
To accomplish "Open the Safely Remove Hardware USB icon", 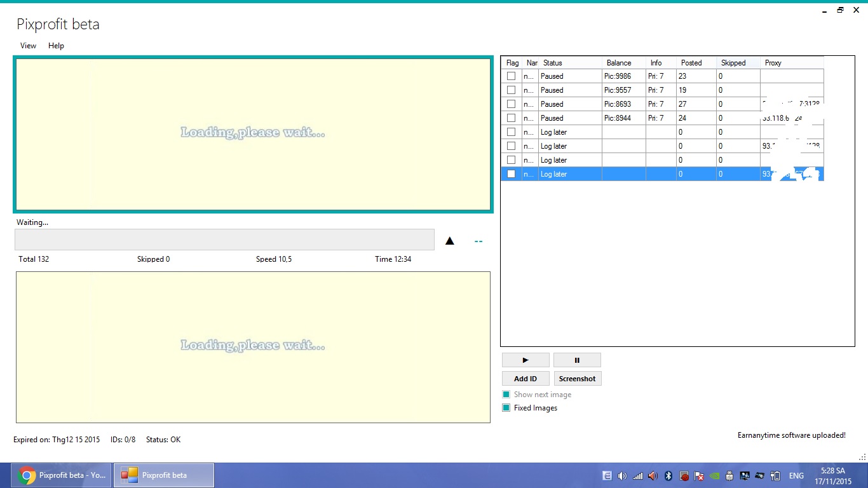I will pos(729,475).
